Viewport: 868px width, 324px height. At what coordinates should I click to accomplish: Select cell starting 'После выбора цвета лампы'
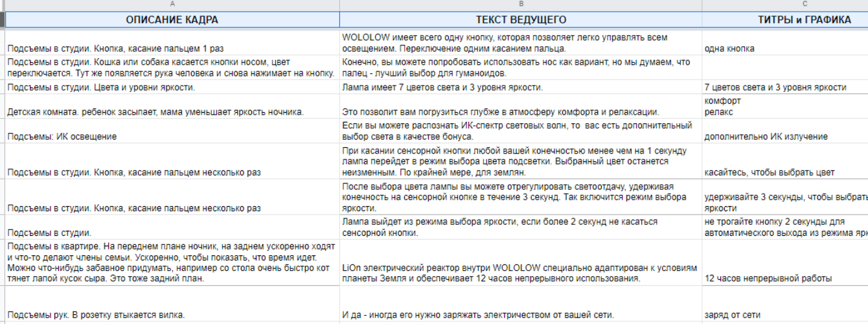pyautogui.click(x=521, y=197)
